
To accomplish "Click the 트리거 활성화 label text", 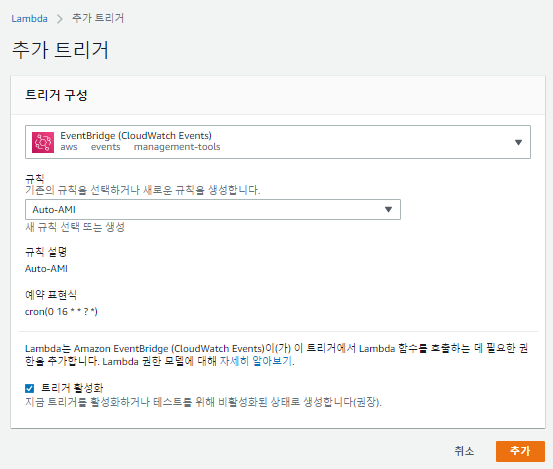I will [72, 388].
